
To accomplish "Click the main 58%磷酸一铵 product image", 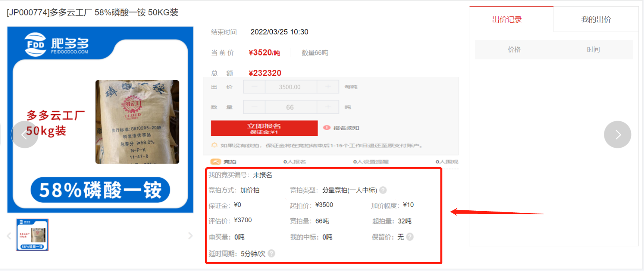I will [100, 119].
